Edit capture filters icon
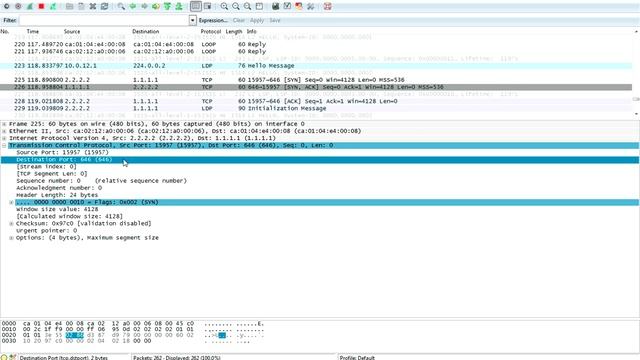Viewport: 640px width, 360px height. pos(276,7)
